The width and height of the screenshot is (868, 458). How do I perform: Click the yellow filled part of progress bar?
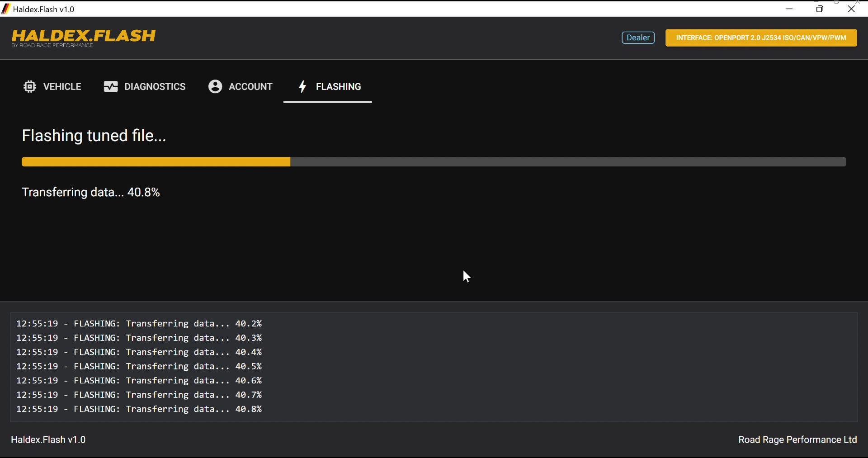tap(156, 162)
